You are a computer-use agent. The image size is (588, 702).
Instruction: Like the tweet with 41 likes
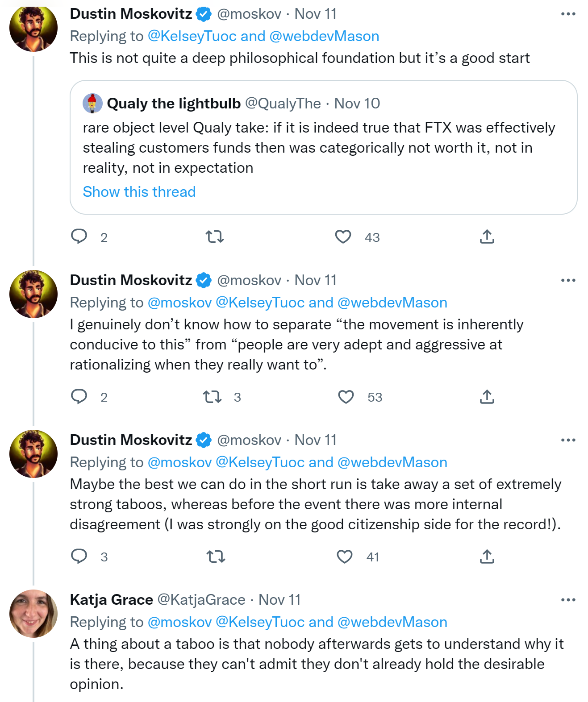click(x=345, y=557)
